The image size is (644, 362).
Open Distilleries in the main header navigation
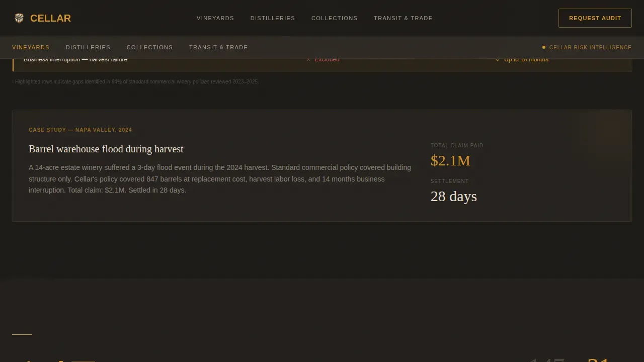[273, 18]
